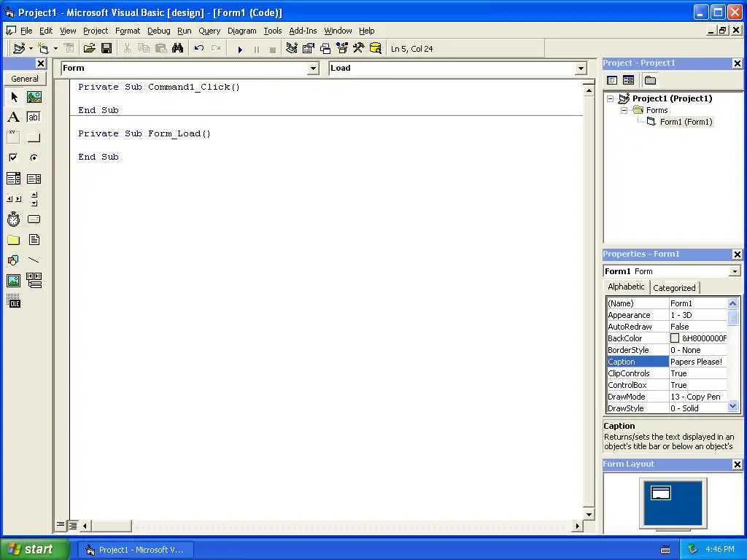Open the File menu

26,31
